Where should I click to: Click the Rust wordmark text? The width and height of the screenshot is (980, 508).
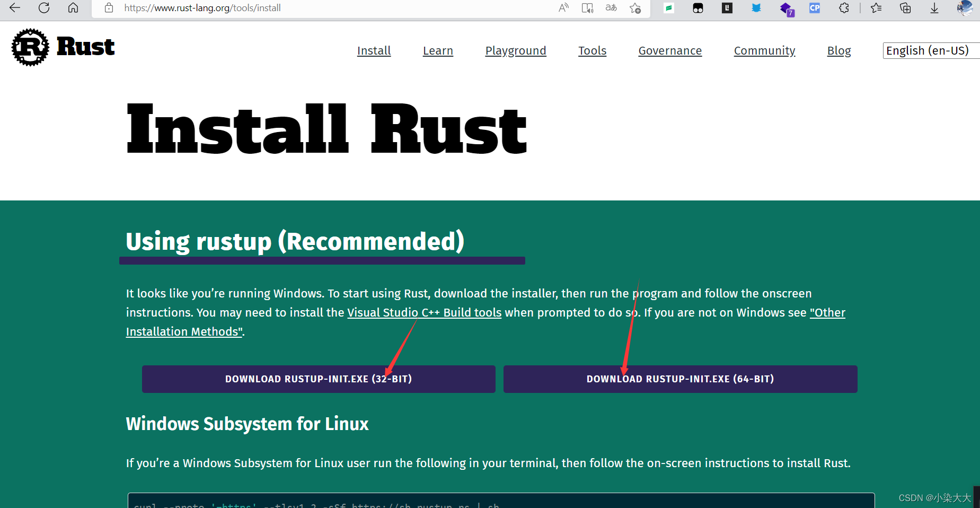[85, 47]
